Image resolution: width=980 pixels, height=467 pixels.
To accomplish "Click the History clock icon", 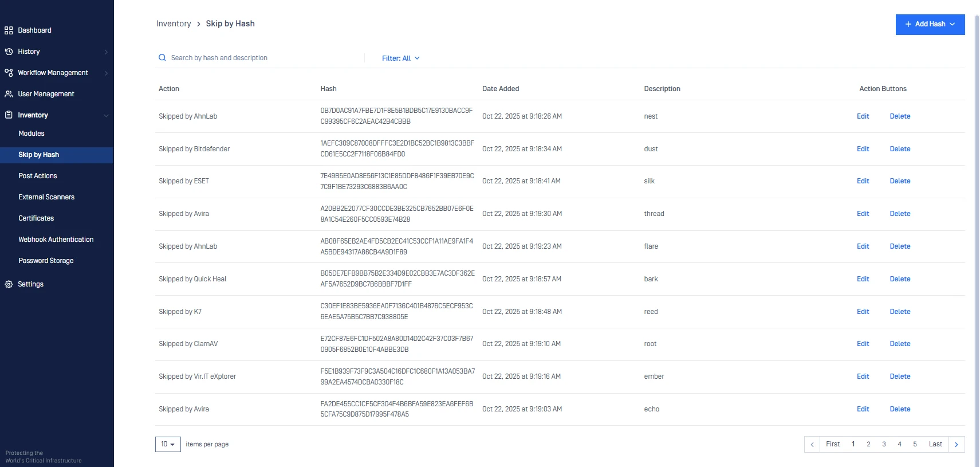I will 9,52.
